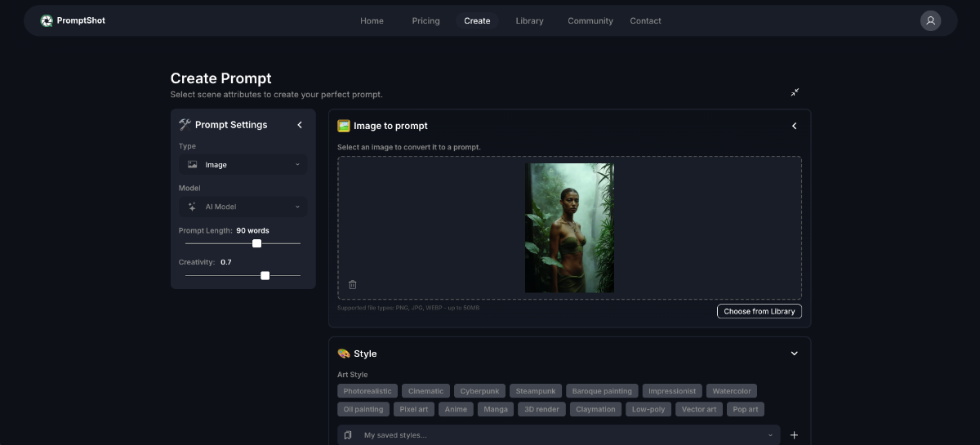
Task: Toggle the Photorealistic style tag
Action: click(x=367, y=391)
